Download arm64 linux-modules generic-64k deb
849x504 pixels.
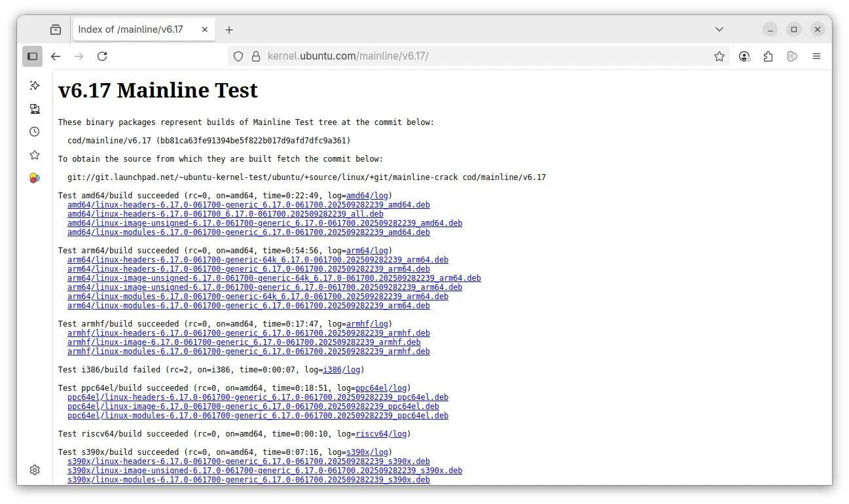pyautogui.click(x=258, y=297)
